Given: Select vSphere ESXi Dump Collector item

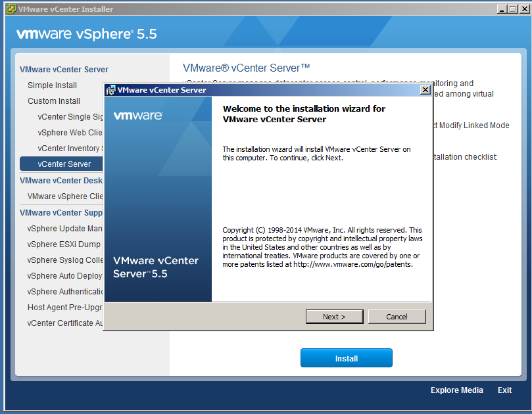Looking at the screenshot, I should (x=65, y=244).
